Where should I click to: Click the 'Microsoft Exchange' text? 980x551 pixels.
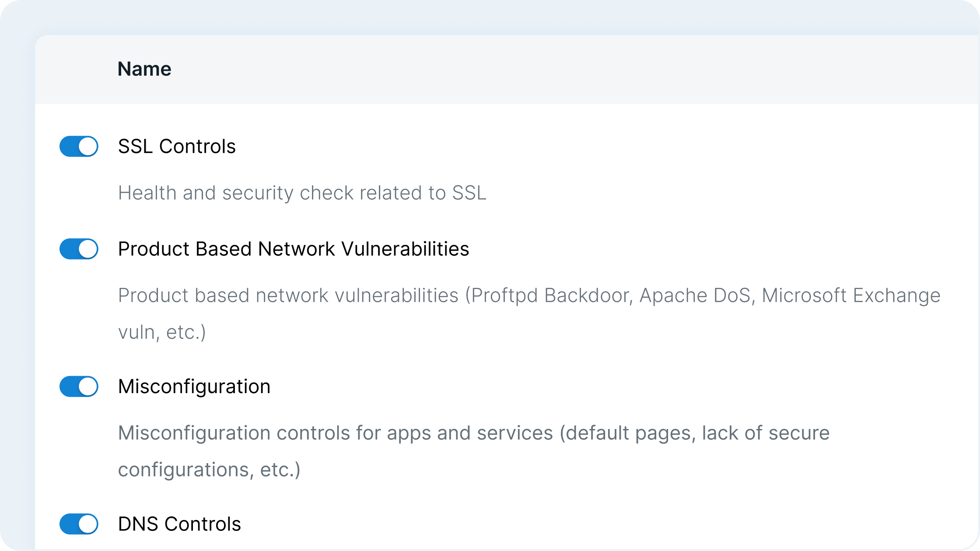point(851,296)
